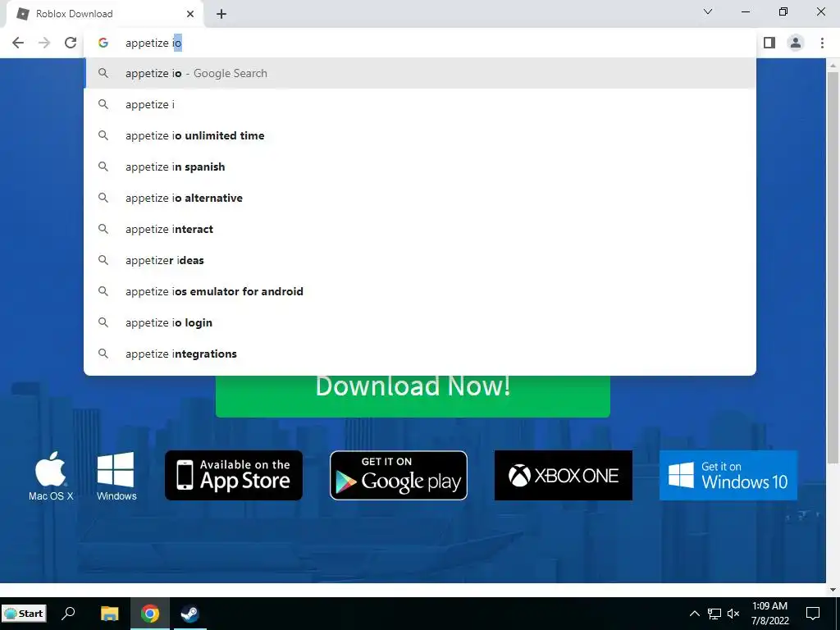
Task: Pick 'appetize interact' suggestion
Action: [x=420, y=229]
